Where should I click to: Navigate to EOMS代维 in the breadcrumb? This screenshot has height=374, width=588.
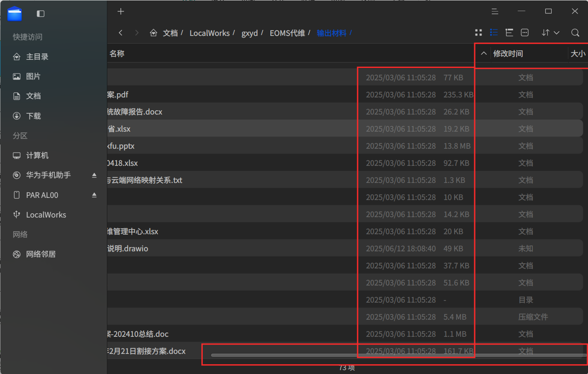[x=287, y=33]
